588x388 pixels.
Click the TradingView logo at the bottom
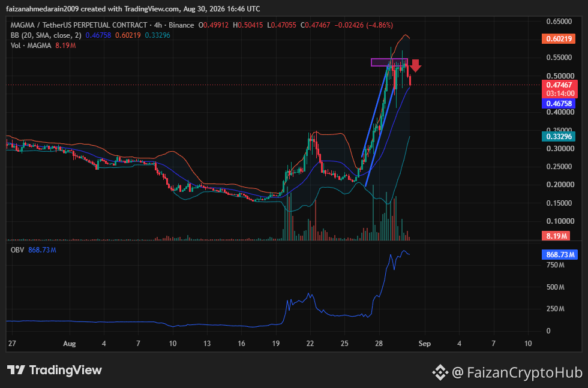[x=55, y=371]
